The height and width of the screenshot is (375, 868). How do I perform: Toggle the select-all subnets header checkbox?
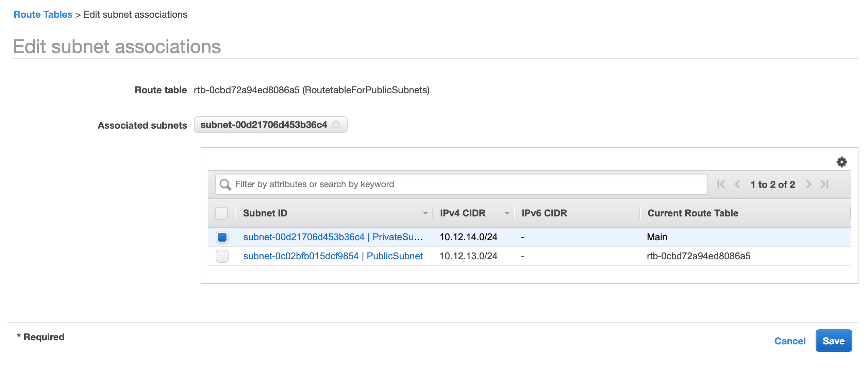221,213
